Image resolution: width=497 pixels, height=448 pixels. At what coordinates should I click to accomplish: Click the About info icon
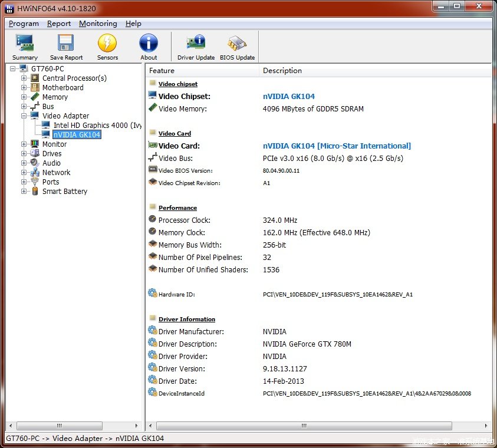click(x=149, y=43)
